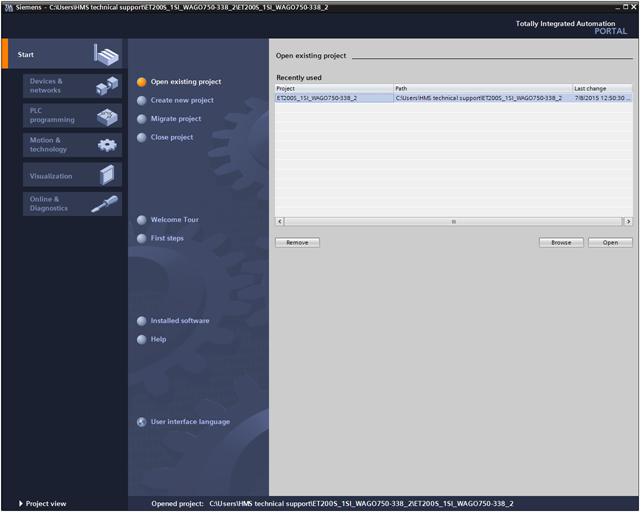Click Close project link
Viewport: 640px width, 512px height.
[172, 138]
